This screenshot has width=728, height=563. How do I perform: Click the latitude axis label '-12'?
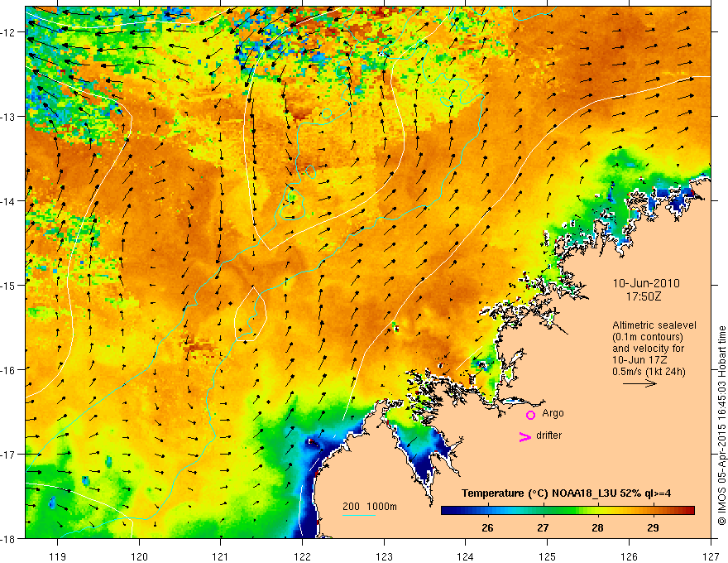pyautogui.click(x=9, y=32)
